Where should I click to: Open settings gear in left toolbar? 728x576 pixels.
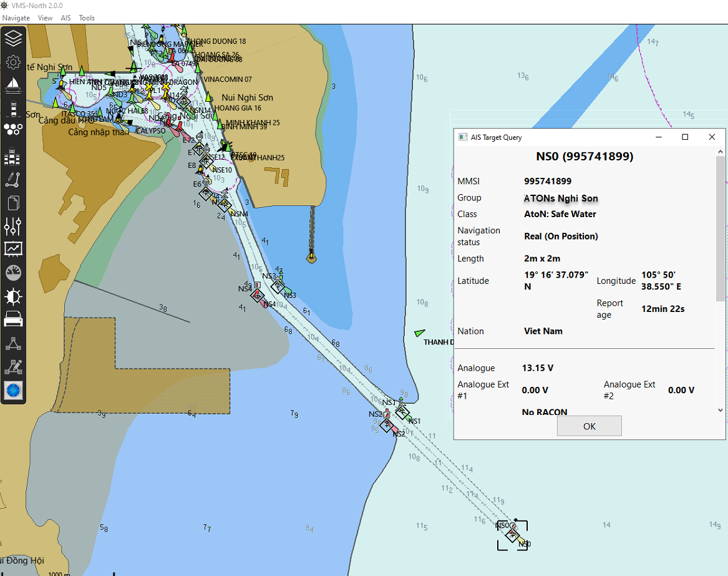13,62
